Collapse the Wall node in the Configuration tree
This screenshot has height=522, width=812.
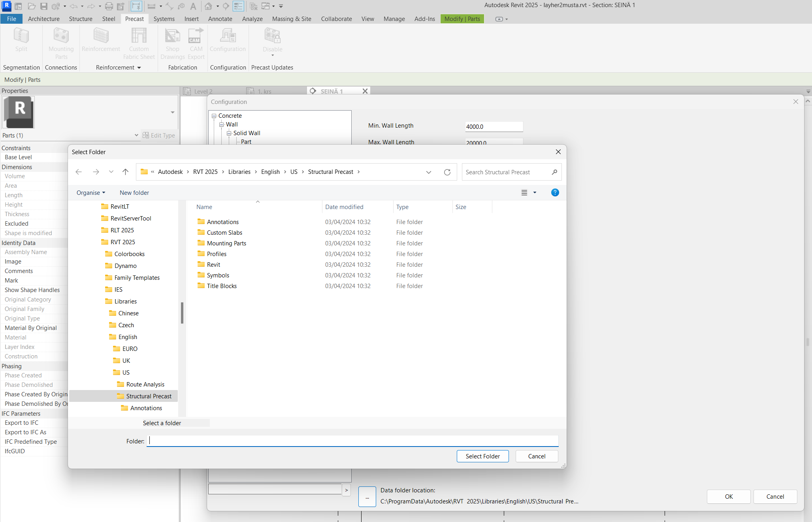222,124
